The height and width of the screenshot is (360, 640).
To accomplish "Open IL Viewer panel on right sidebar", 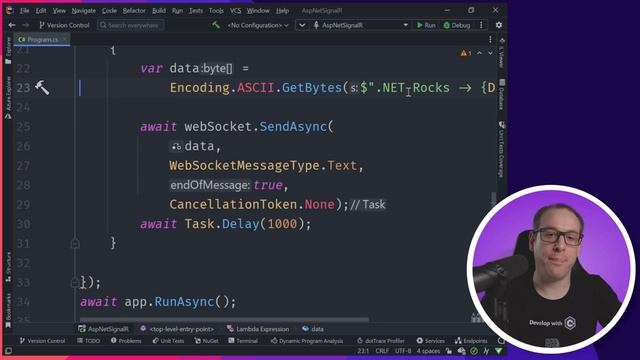I will 502,53.
